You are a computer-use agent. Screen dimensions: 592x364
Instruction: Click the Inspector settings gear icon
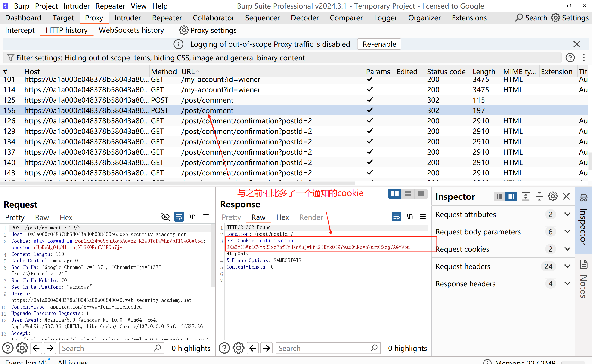(552, 196)
